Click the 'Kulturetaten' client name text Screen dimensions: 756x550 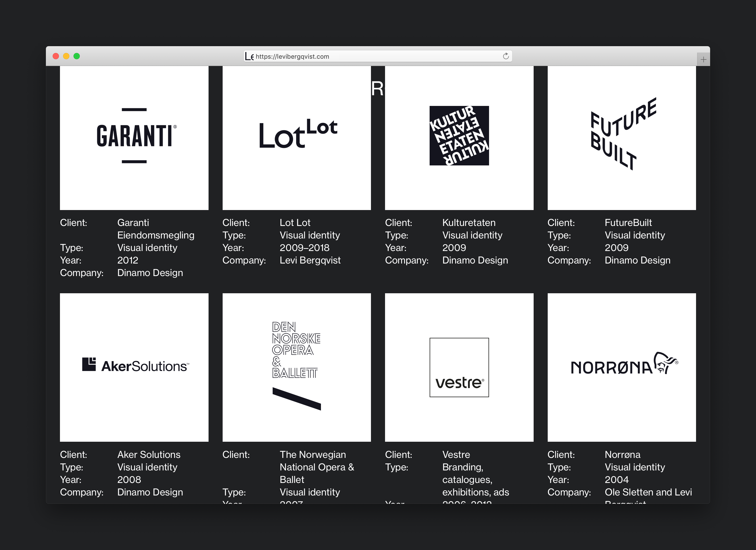point(469,223)
